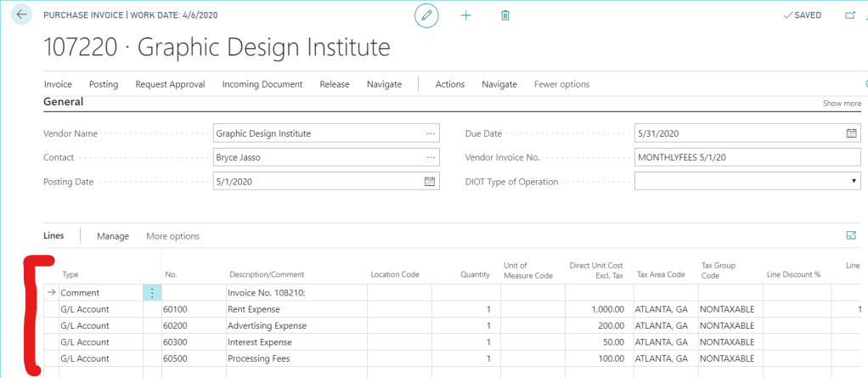Expand the lines section icon

pyautogui.click(x=851, y=235)
